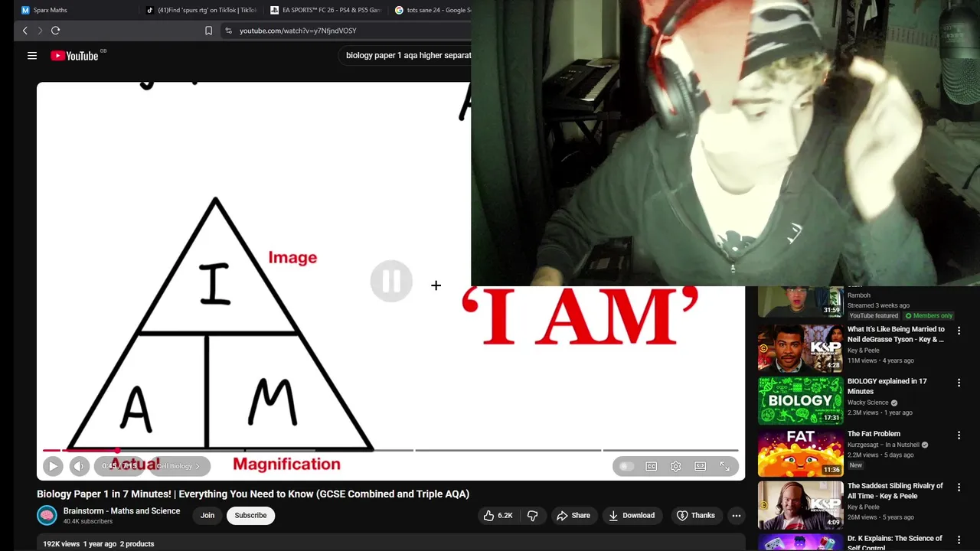The image size is (980, 551).
Task: Click the 0:45 / 7:15 time display
Action: point(119,466)
